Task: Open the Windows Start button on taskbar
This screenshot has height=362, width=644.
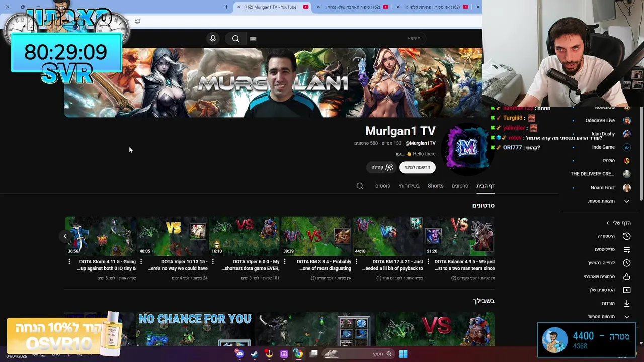Action: pos(403,354)
